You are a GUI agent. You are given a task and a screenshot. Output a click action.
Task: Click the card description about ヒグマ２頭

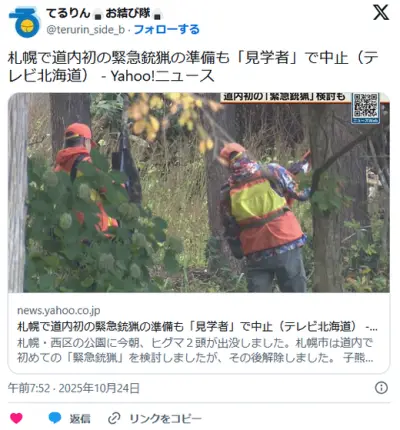click(195, 350)
